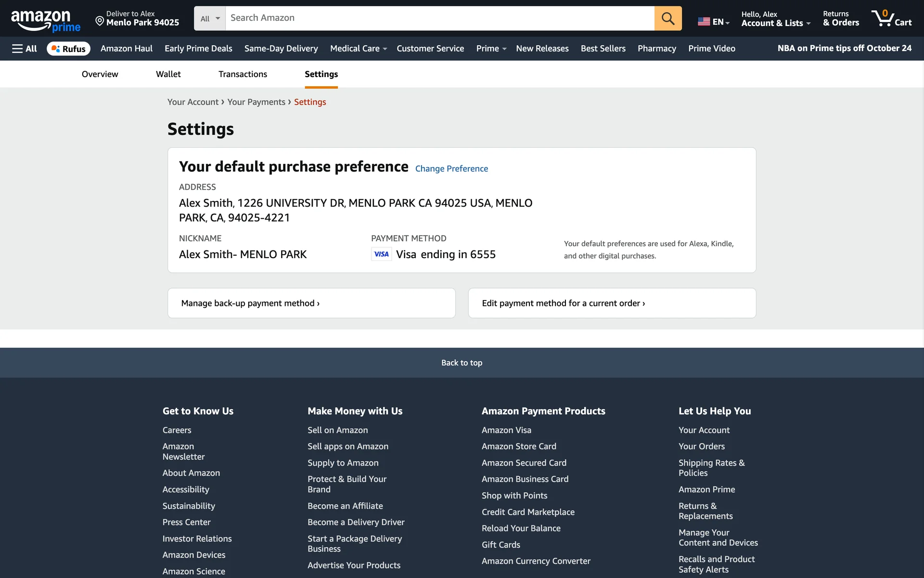Launch the Rufus assistant
The height and width of the screenshot is (578, 924).
(68, 49)
